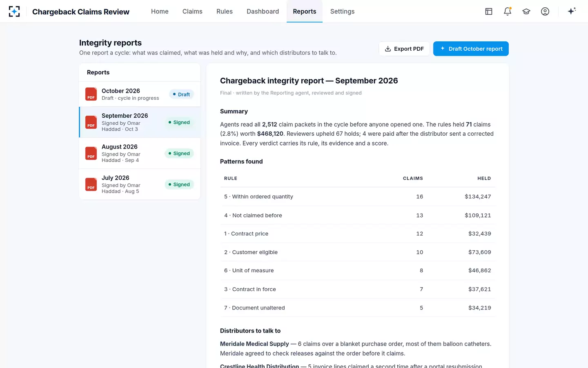Screen dimensions: 588x368
Task: Click the $32,439 held amount
Action: [480, 234]
